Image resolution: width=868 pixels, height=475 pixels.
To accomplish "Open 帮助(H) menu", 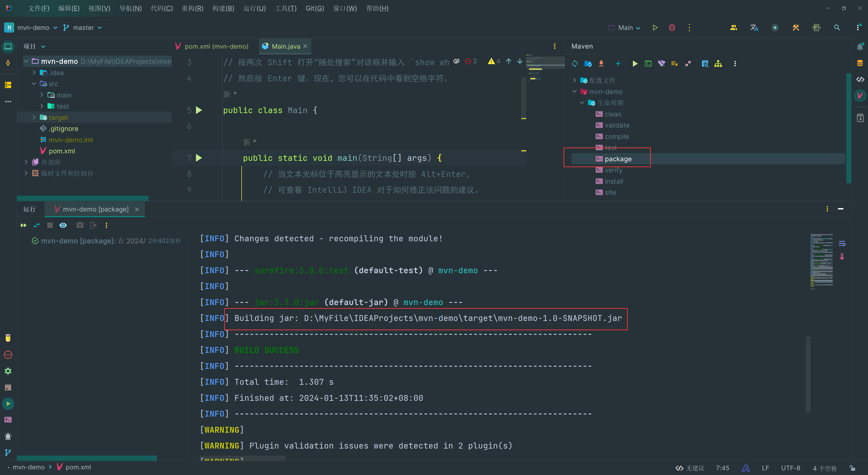I will [x=377, y=8].
